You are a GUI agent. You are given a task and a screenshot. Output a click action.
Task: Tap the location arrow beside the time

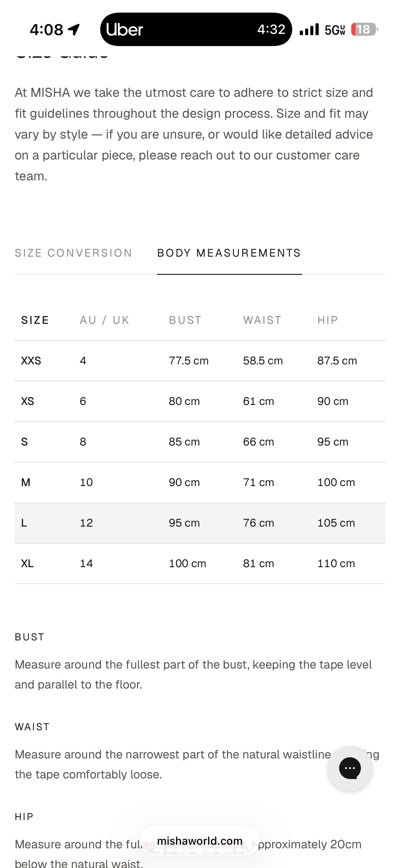tap(74, 30)
